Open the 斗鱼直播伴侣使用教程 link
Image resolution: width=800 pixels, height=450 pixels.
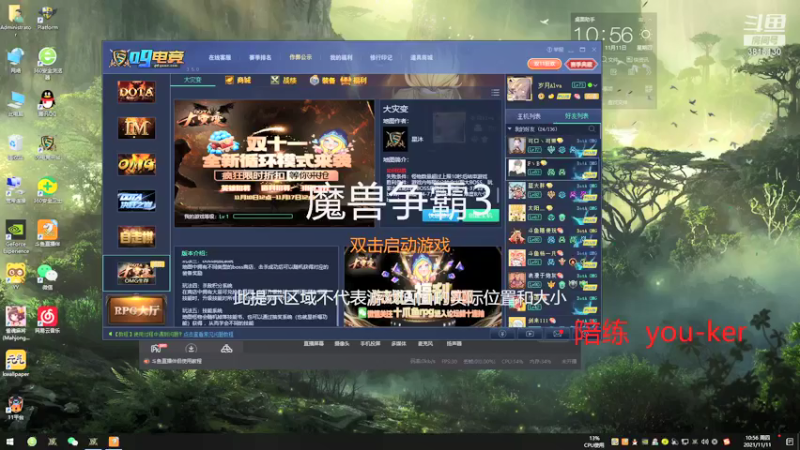[x=177, y=361]
